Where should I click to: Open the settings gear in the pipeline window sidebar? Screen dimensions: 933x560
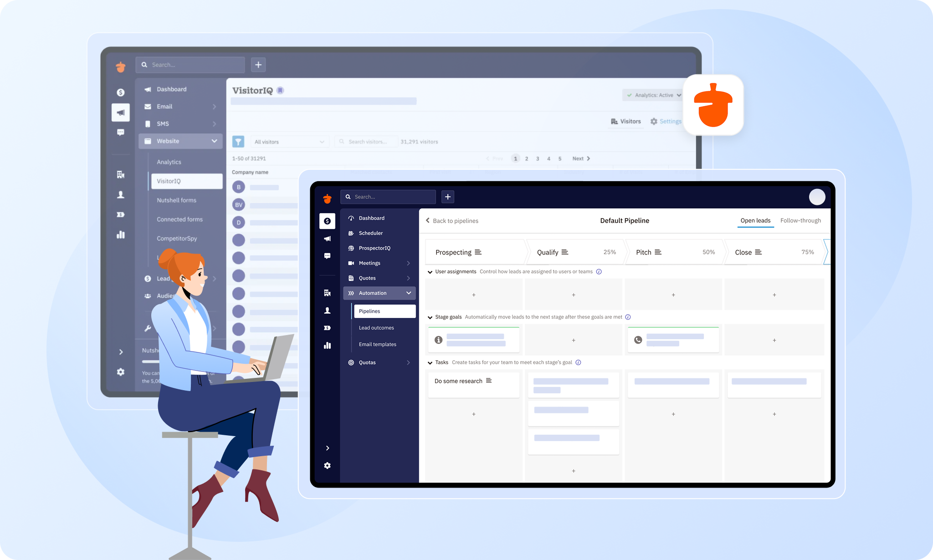tap(327, 465)
